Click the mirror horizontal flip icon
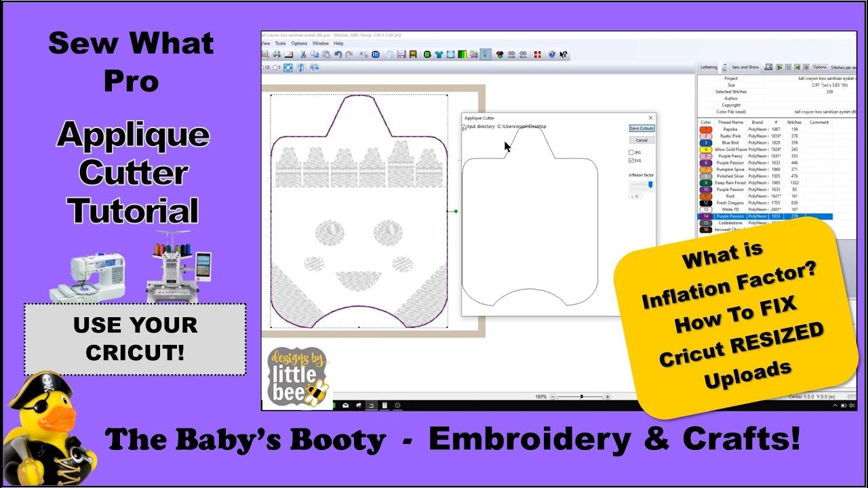Viewport: 868px width, 488px height. click(314, 68)
